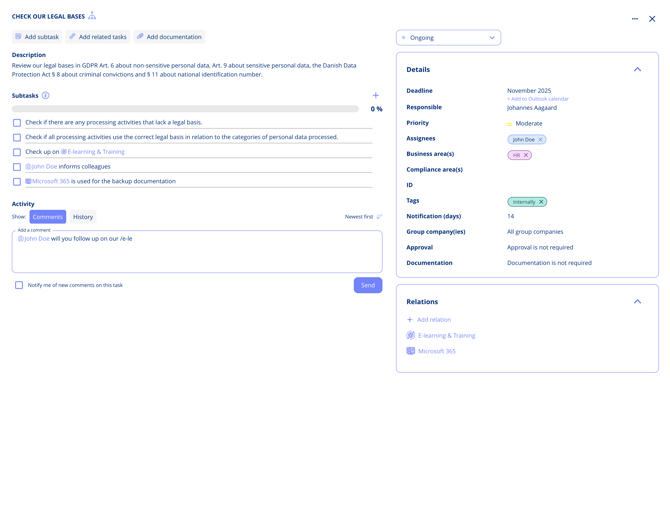This screenshot has width=670, height=531.
Task: Open the three-dot more options menu
Action: coord(635,19)
